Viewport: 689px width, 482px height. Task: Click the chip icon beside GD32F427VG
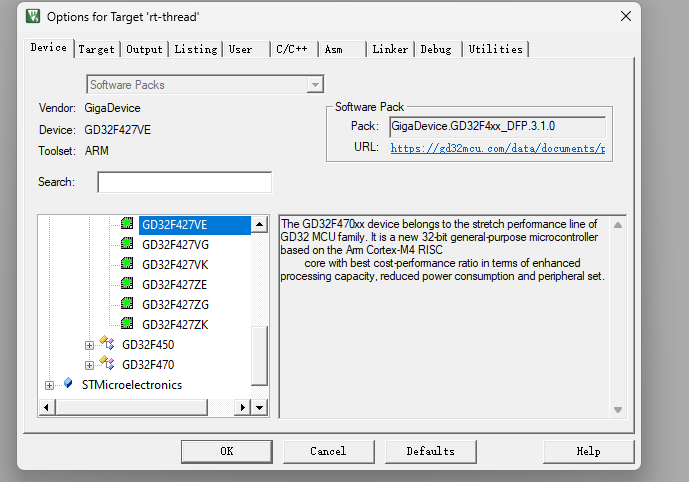[127, 243]
